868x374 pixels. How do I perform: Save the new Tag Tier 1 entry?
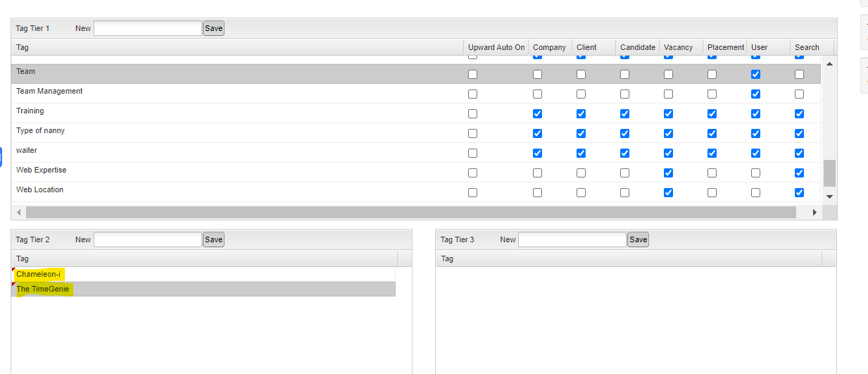coord(213,28)
